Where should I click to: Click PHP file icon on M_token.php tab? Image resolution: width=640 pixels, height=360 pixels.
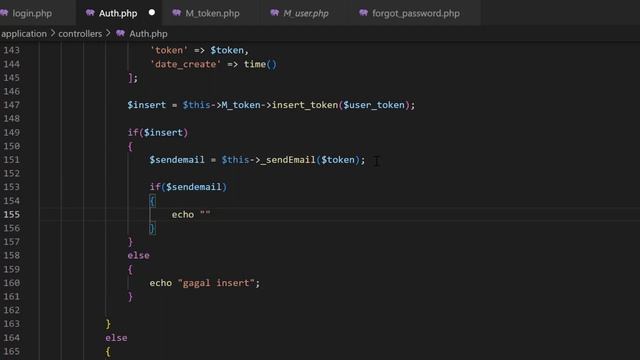177,13
